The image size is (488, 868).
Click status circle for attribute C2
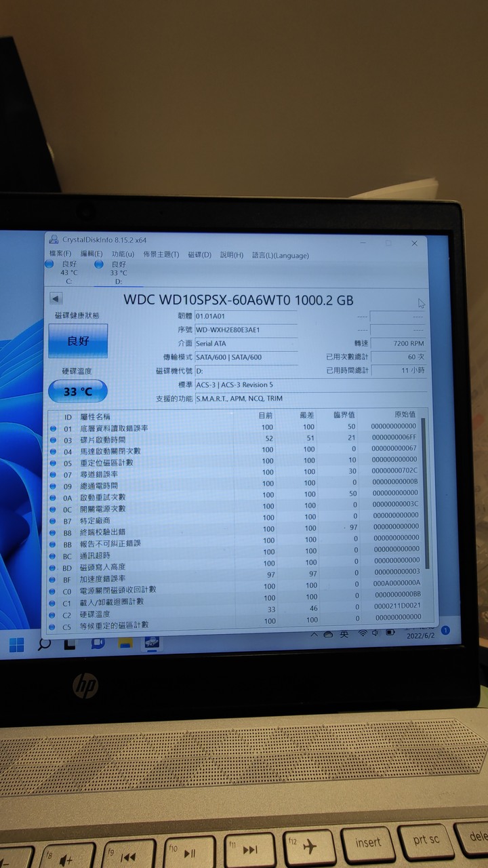pos(54,614)
